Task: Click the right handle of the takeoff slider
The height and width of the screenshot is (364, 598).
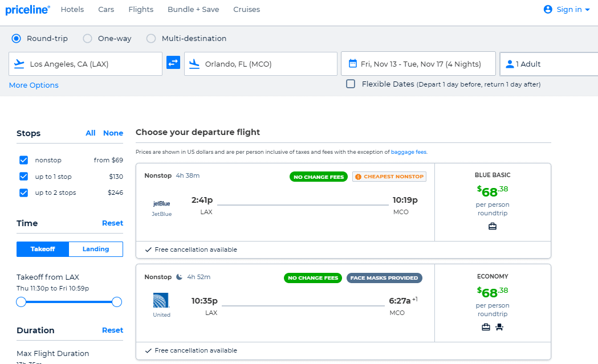Action: (117, 302)
